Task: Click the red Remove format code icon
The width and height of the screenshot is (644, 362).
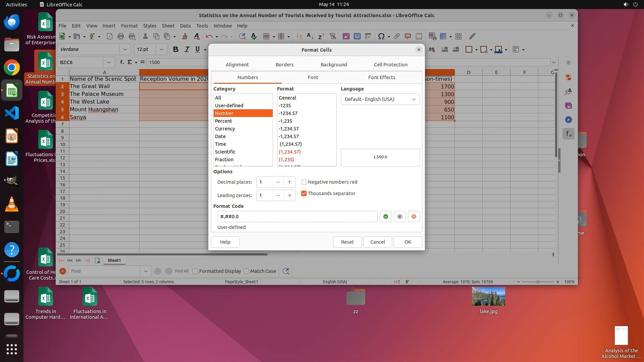Action: 414,217
